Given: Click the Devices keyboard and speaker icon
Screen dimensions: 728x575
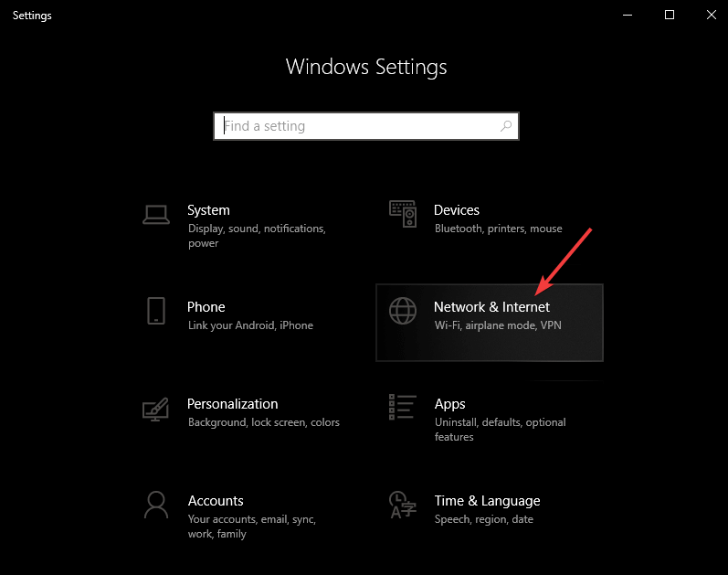Looking at the screenshot, I should [403, 214].
